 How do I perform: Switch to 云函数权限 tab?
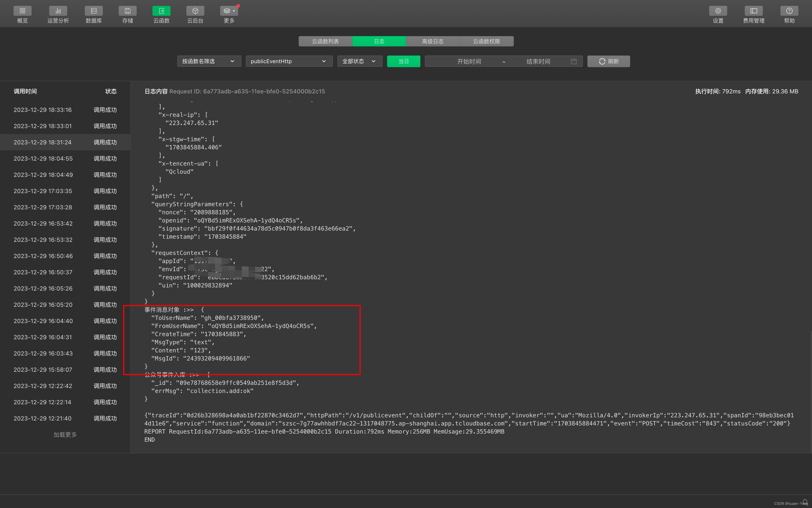point(487,41)
